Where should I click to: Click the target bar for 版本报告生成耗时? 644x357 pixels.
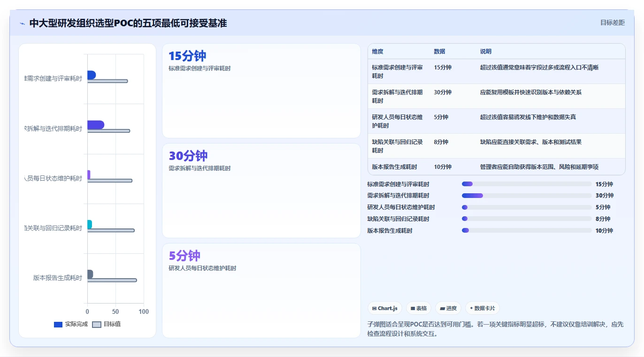112,280
